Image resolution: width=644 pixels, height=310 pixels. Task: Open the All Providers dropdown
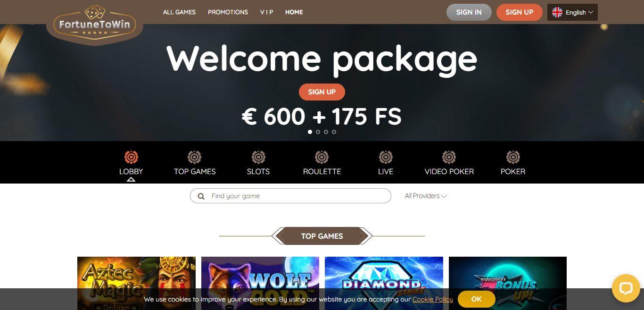point(426,196)
